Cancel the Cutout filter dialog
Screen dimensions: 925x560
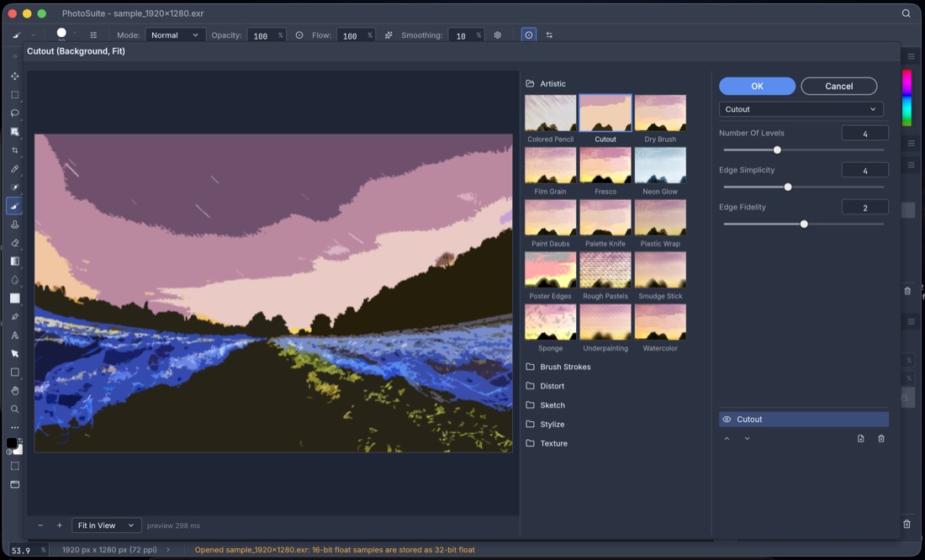[839, 86]
